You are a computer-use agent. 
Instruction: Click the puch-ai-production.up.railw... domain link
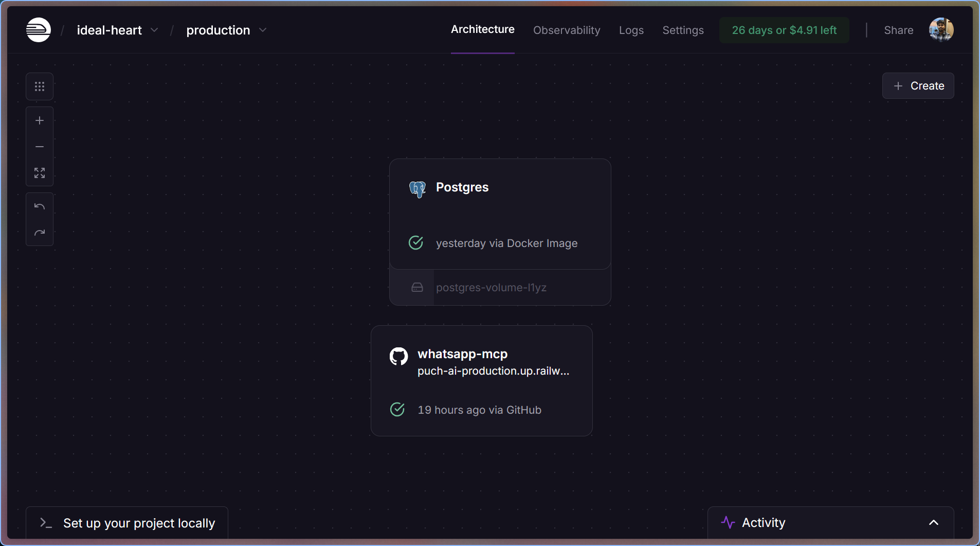pyautogui.click(x=493, y=371)
